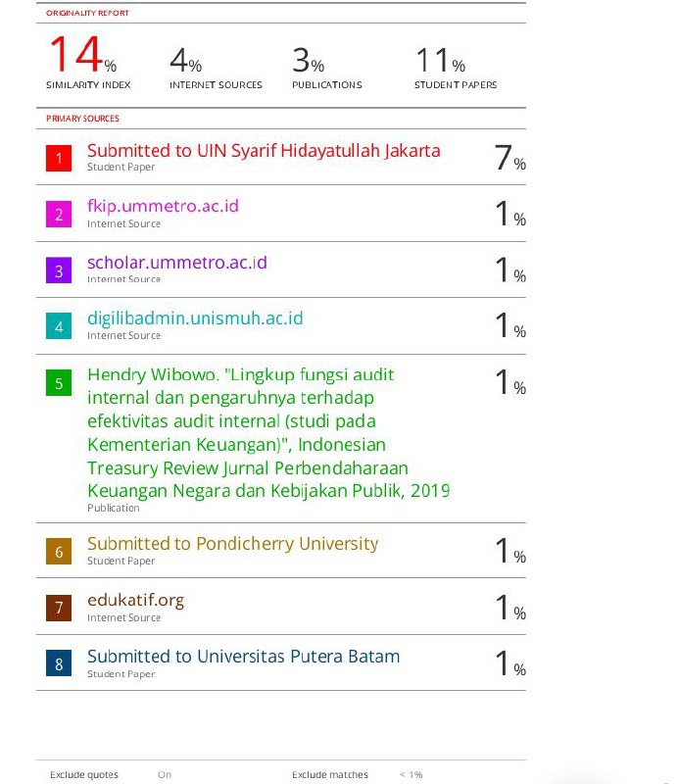Click the 7% match for source one
Viewport: 678px width, 784px height.
pos(510,158)
